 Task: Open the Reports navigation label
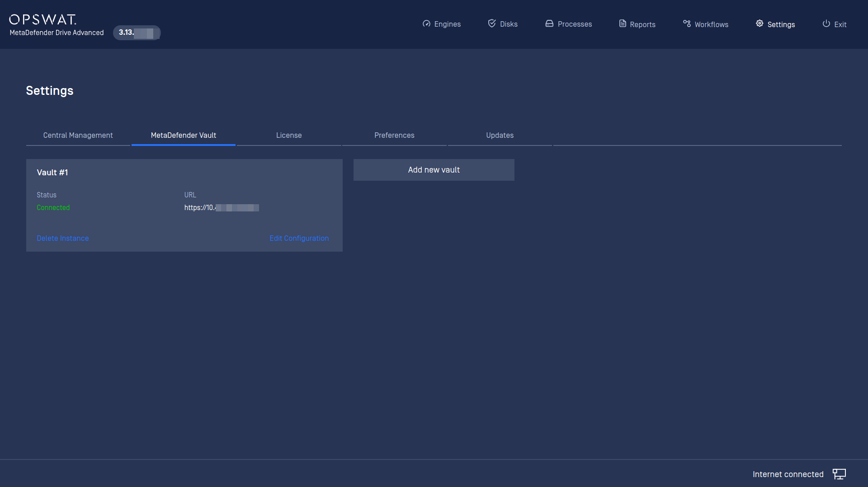[x=642, y=24]
